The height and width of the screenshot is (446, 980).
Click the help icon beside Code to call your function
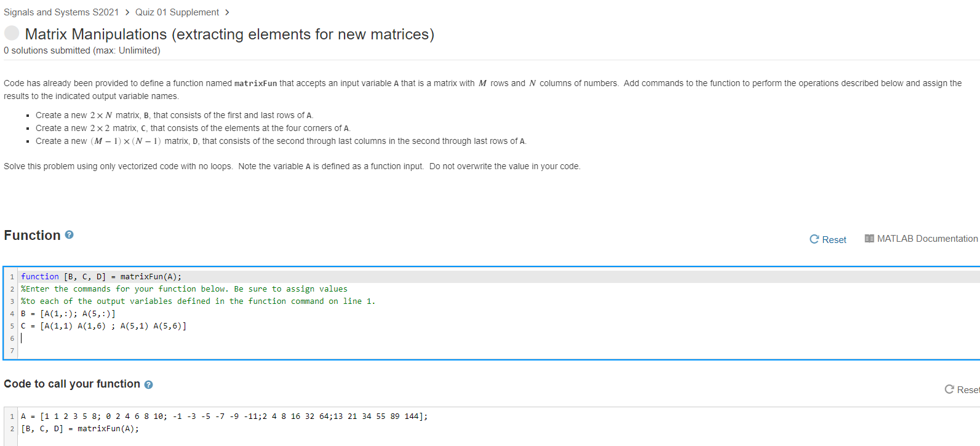pos(148,384)
